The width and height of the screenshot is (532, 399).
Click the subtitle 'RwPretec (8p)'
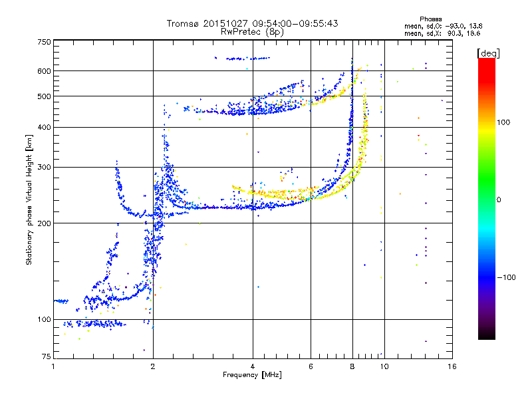(252, 32)
